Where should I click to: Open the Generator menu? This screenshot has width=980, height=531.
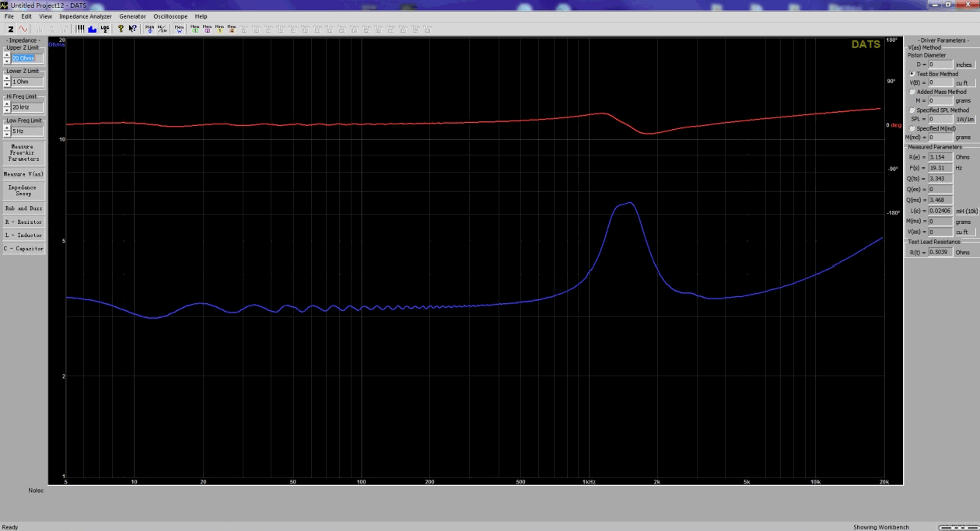click(x=132, y=16)
